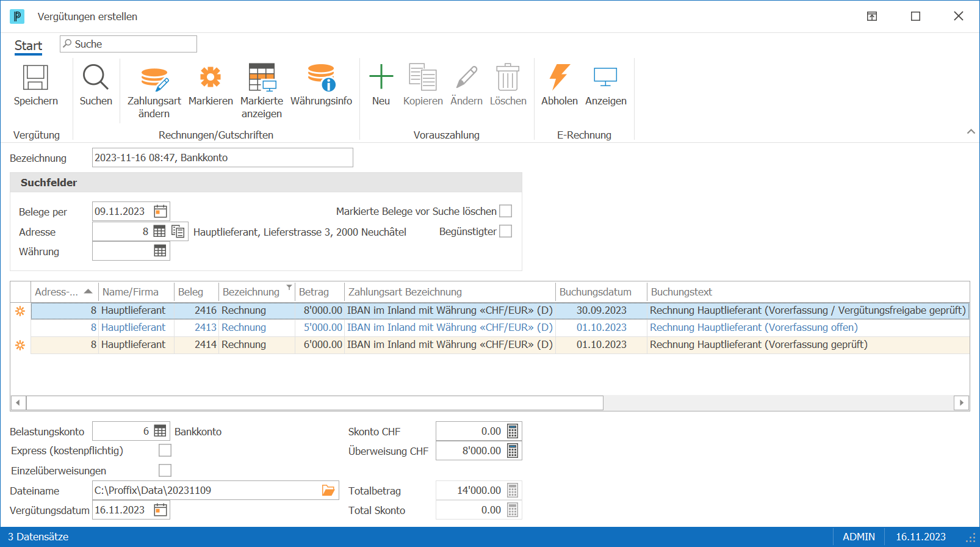Open lookup table icon for Adresse
The image size is (980, 547).
[x=159, y=231]
